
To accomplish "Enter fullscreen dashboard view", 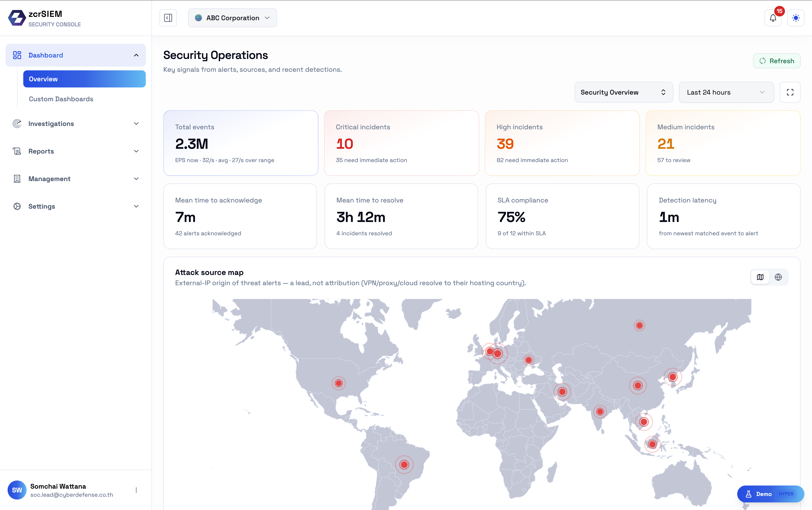I will [790, 92].
